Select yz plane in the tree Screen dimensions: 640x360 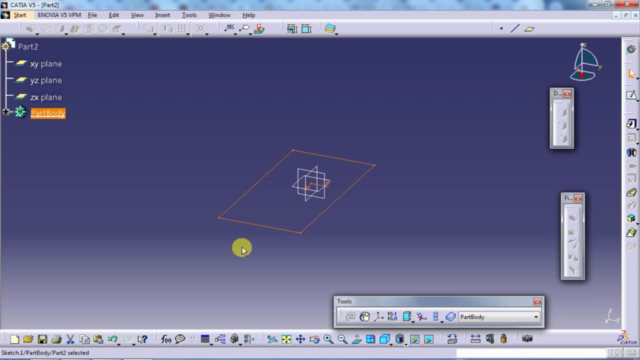point(46,80)
